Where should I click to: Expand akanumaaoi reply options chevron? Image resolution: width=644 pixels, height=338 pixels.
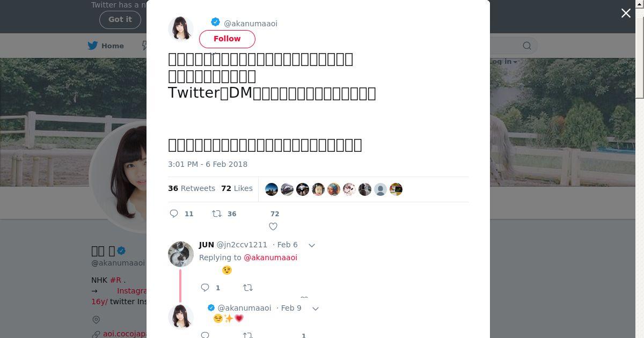pyautogui.click(x=316, y=308)
